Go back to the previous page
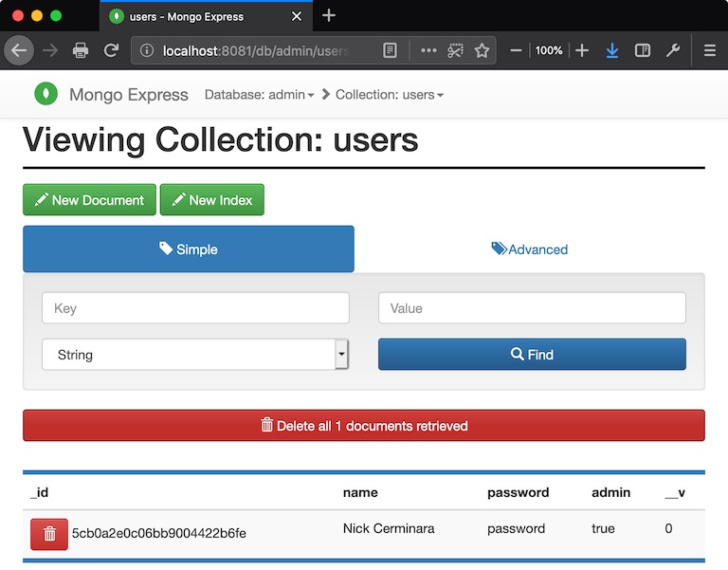The image size is (728, 570). coord(19,50)
